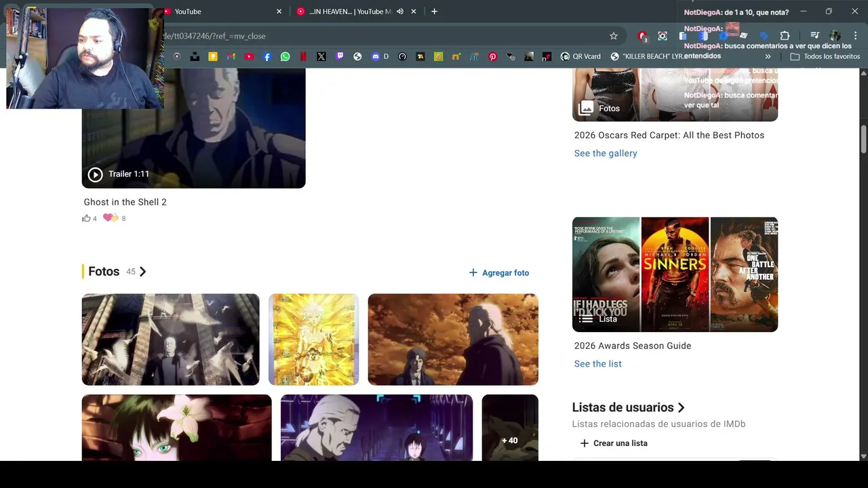
Task: Click the Ghost in the Shell 2 video title
Action: point(125,202)
